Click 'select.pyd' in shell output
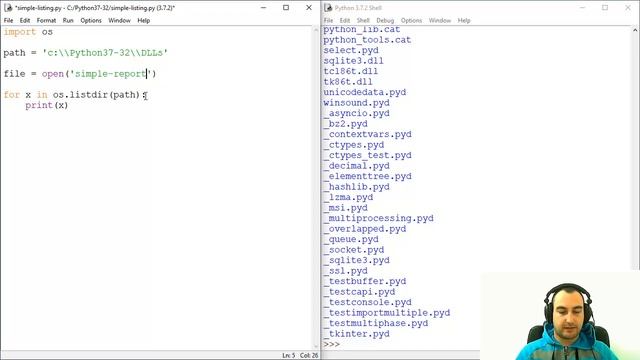The height and width of the screenshot is (360, 640). (351, 50)
